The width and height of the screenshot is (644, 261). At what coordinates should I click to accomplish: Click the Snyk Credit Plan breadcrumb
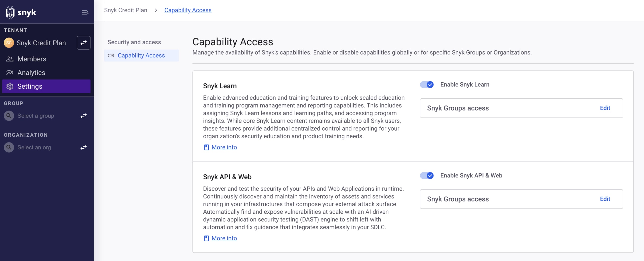(126, 10)
